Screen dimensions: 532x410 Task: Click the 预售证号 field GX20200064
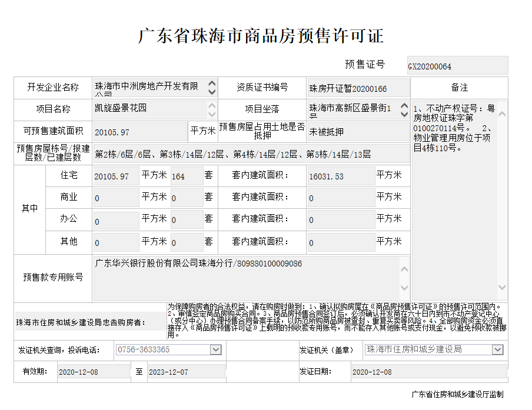point(457,66)
